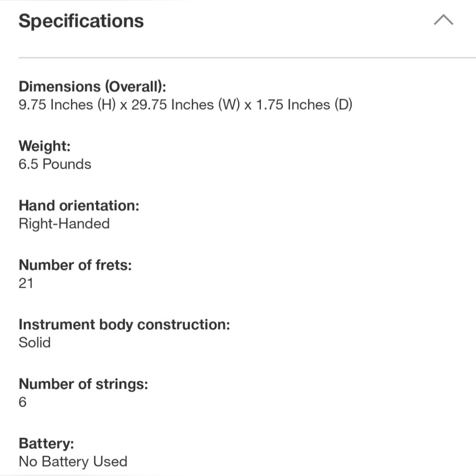The image size is (476, 476).
Task: Click the Specifications heading
Action: coord(81,20)
